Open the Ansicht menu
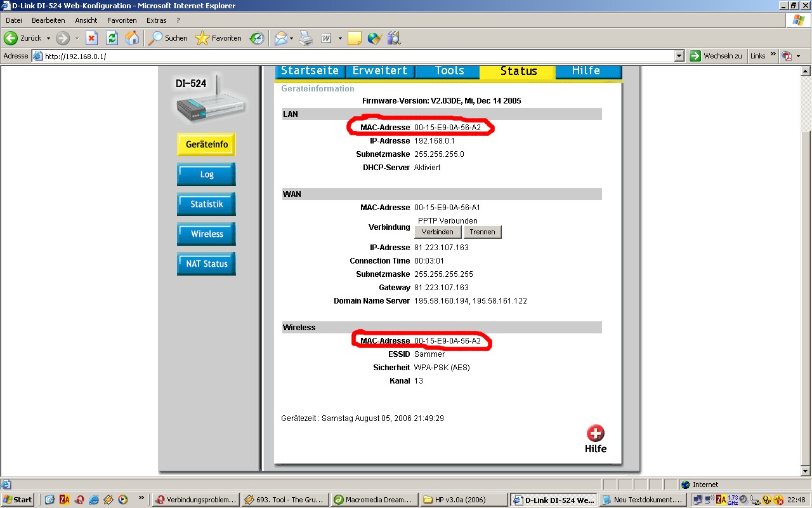812x508 pixels. tap(86, 20)
